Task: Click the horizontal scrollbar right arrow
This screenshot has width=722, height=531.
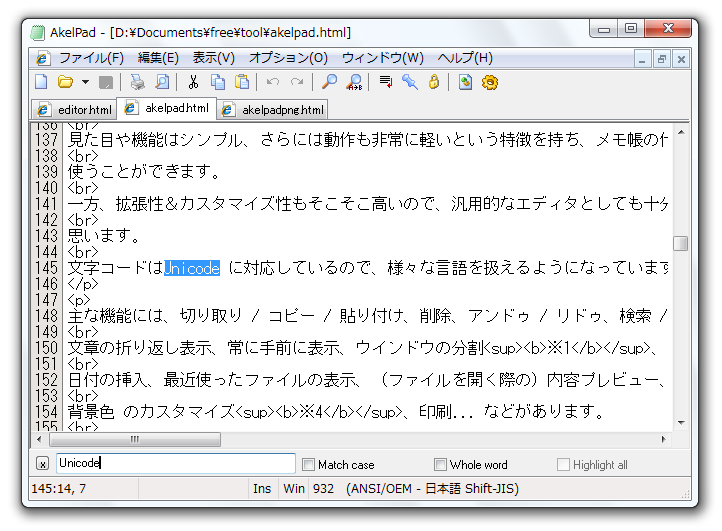Action: click(663, 439)
